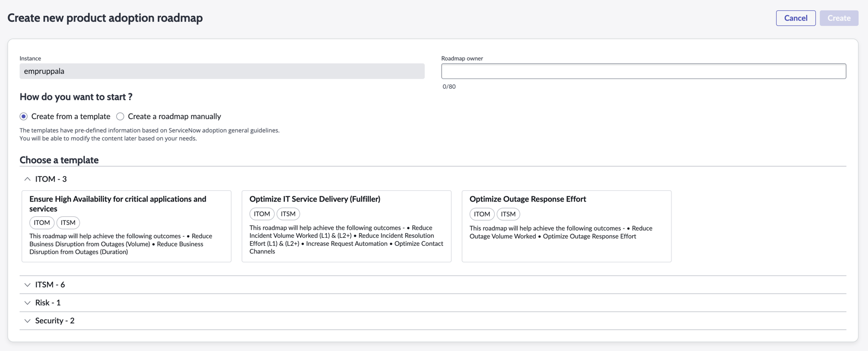This screenshot has height=351, width=868.
Task: Click the Create new product adoption roadmap title
Action: [x=105, y=18]
